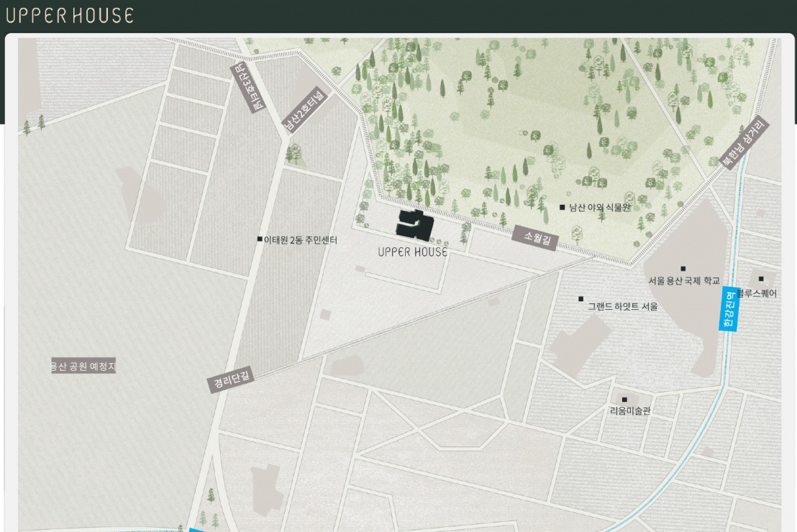Click the 리움미술관 text label

(630, 411)
